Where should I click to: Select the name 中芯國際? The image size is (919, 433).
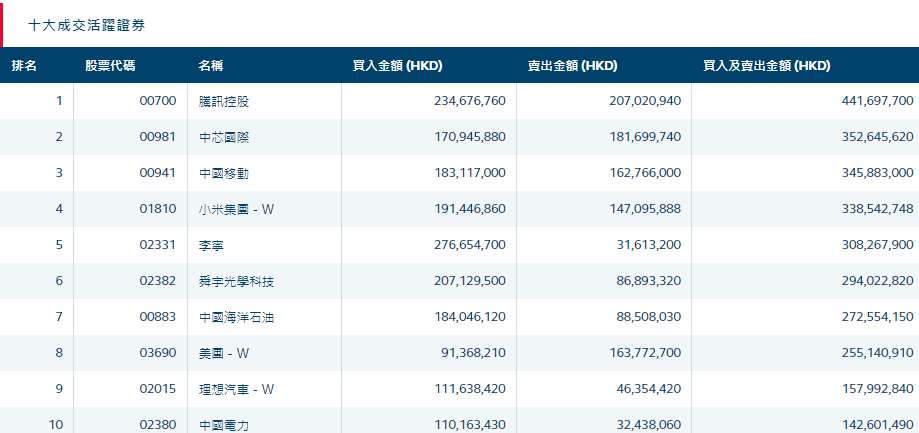pos(224,137)
